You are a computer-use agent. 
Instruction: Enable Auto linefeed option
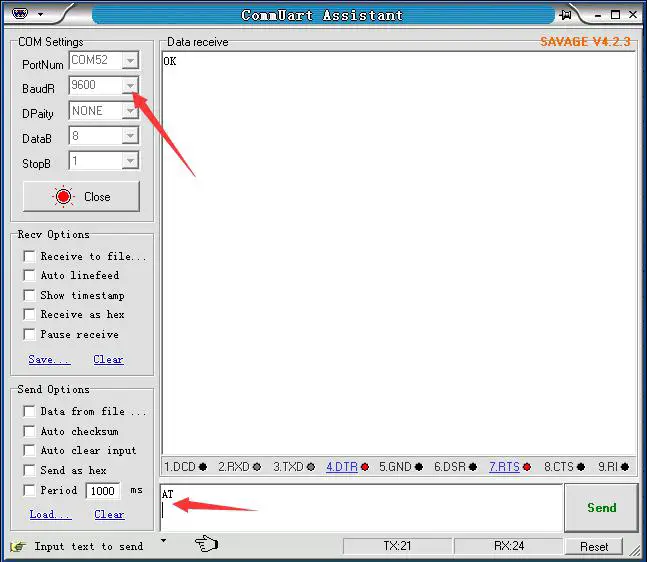tap(29, 275)
